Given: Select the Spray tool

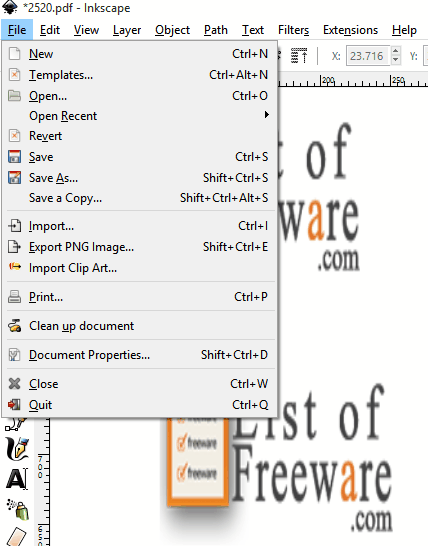Looking at the screenshot, I should pos(18,510).
